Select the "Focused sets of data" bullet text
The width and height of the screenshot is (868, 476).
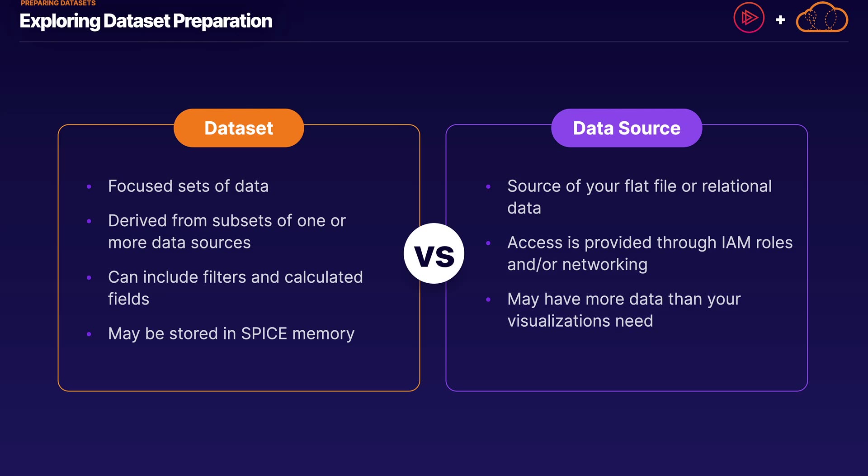coord(188,186)
